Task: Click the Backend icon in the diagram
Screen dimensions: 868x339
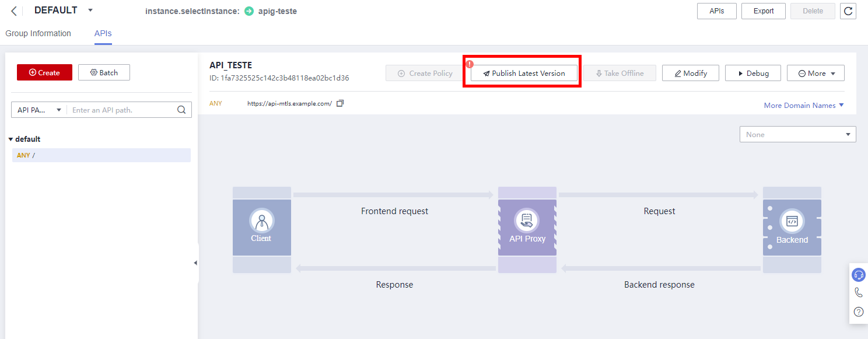Action: click(792, 221)
